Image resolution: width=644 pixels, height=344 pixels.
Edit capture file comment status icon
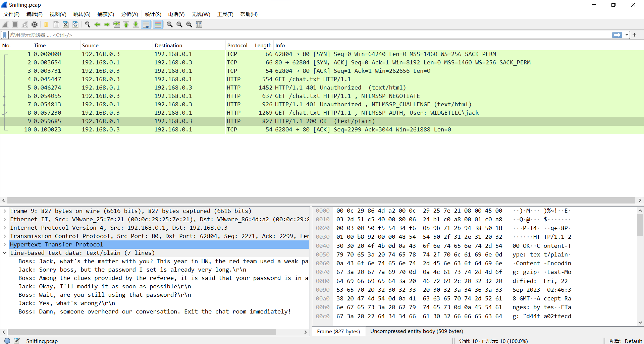pos(17,341)
